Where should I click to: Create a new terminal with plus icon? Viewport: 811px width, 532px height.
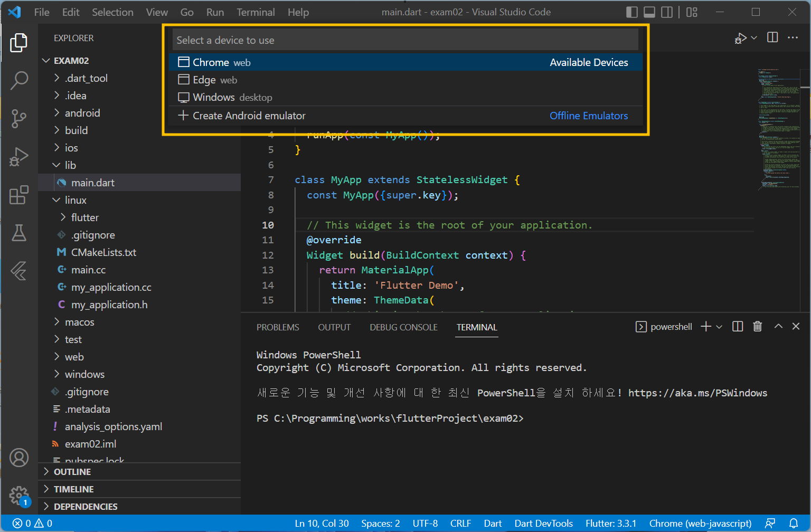tap(706, 327)
